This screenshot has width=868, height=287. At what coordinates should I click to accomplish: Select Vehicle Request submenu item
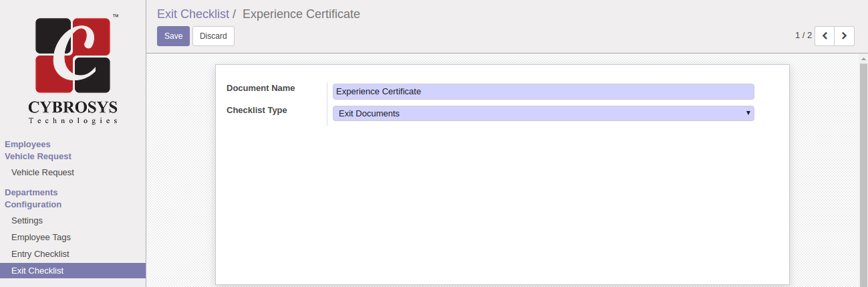coord(43,173)
